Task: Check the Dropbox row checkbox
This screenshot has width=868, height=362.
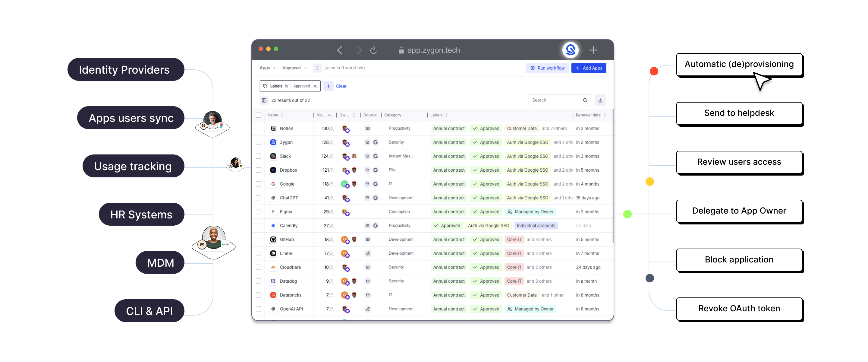Action: (x=259, y=170)
